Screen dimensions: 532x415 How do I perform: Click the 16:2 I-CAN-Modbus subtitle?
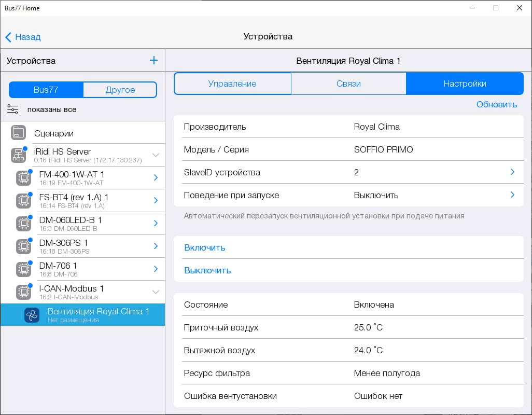pyautogui.click(x=68, y=297)
